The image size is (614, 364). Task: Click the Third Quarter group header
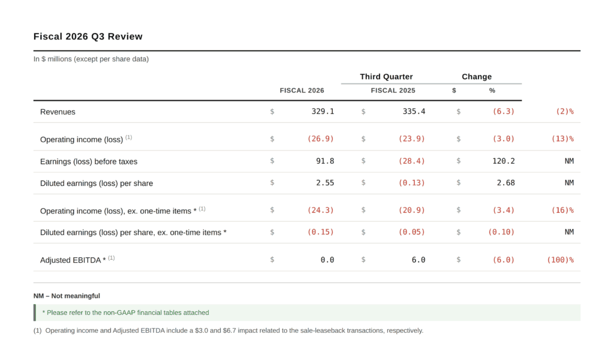386,77
